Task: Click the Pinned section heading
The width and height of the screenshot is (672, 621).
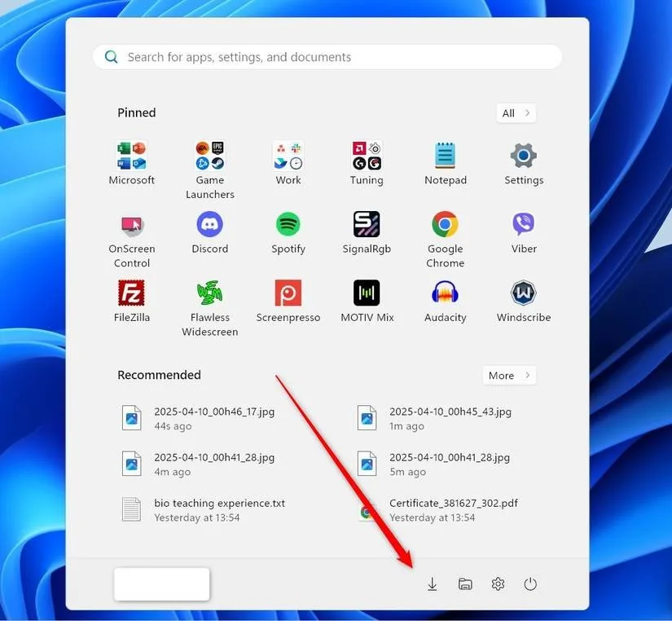Action: [137, 112]
